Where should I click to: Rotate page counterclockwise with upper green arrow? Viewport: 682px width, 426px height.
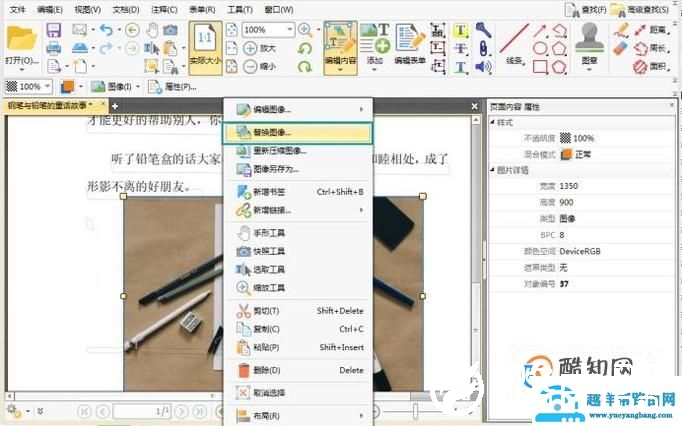pos(305,48)
